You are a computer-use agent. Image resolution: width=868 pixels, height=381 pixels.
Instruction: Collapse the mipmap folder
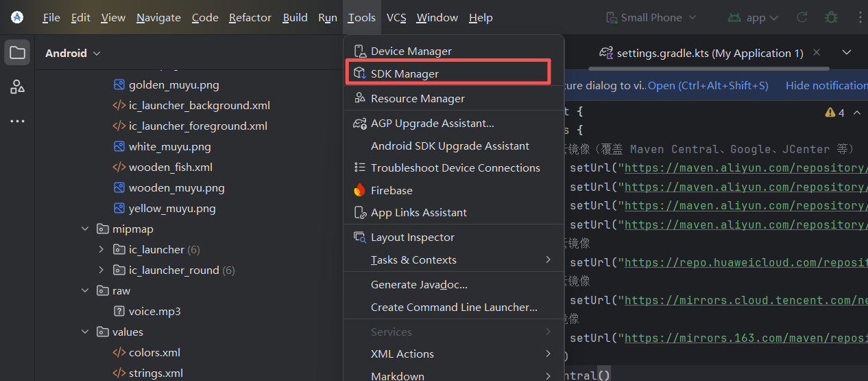[85, 229]
